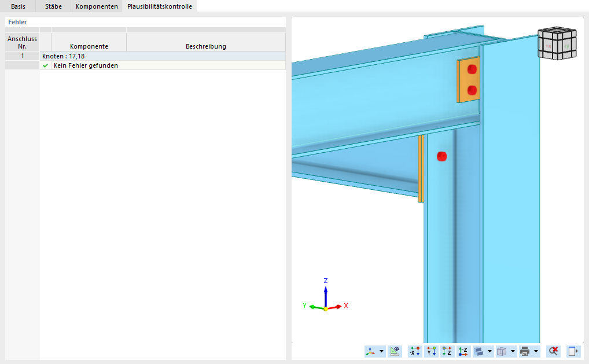This screenshot has height=364, width=589.
Task: Click the print graphic icon
Action: click(525, 351)
